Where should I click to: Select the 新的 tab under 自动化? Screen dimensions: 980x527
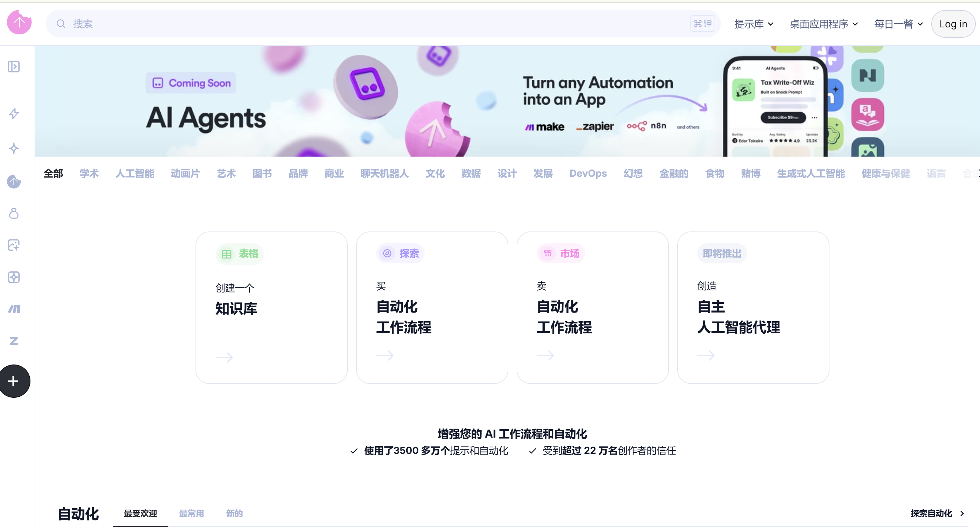234,513
